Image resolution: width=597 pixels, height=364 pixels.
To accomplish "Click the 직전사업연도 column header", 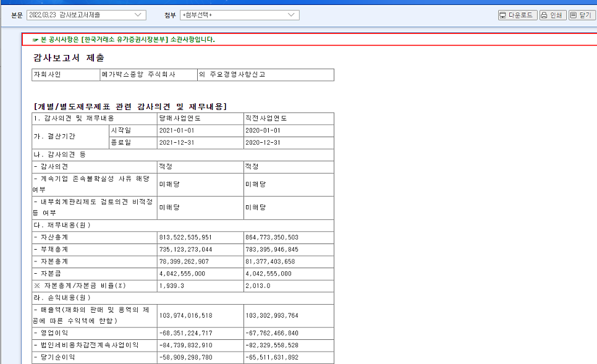I will point(289,119).
